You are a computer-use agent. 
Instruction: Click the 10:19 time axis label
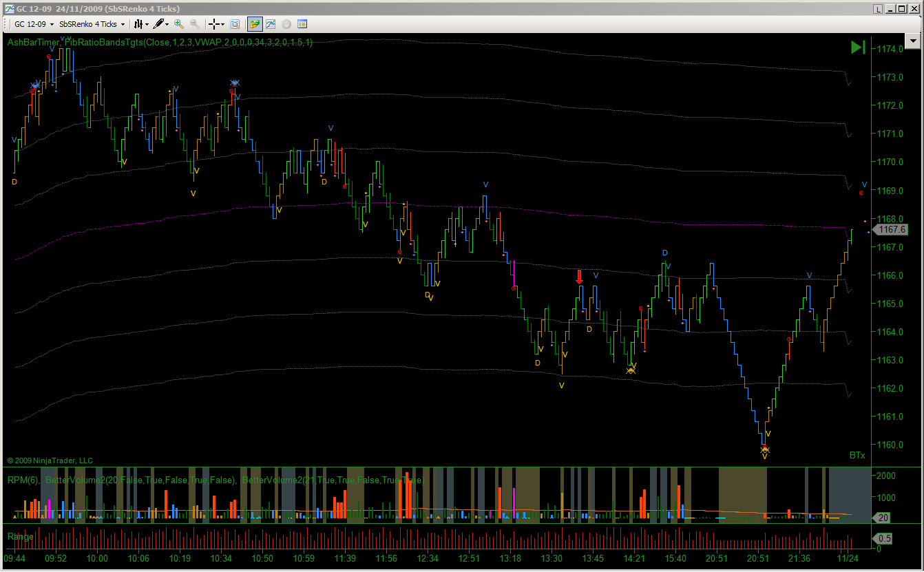pyautogui.click(x=180, y=558)
